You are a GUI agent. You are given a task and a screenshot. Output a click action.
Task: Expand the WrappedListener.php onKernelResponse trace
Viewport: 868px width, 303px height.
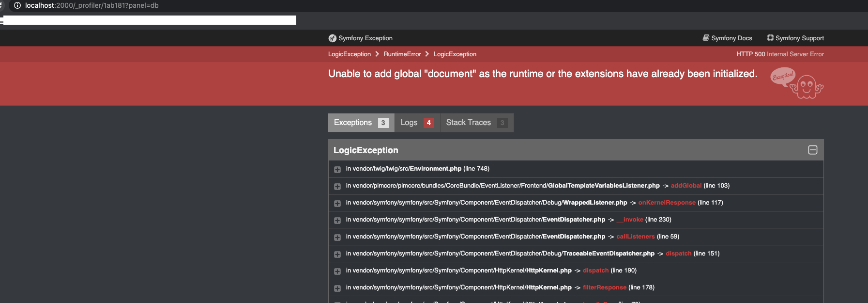pos(337,203)
